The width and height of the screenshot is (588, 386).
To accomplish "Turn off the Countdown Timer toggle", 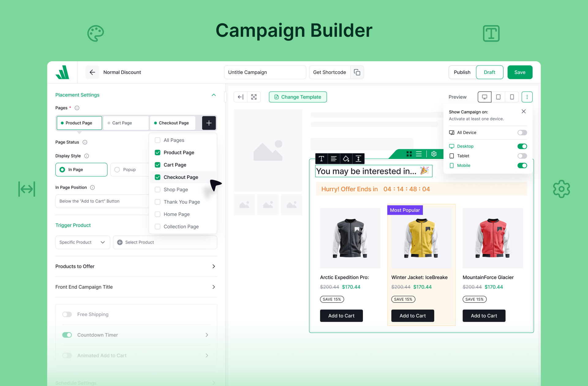I will tap(67, 335).
